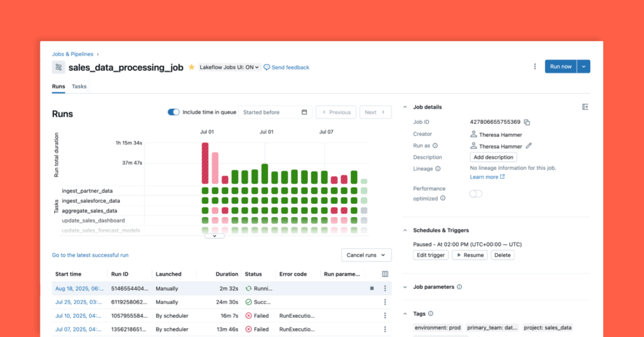
Task: Switch to the Tasks tab
Action: pyautogui.click(x=79, y=86)
